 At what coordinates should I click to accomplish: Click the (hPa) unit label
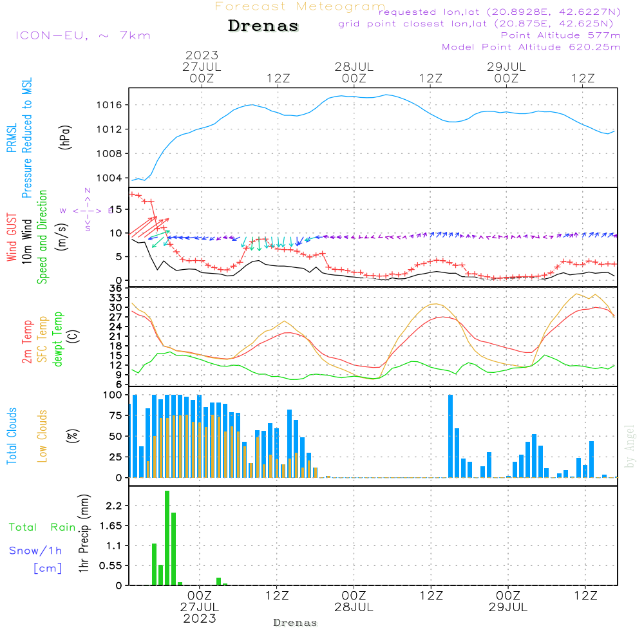65,137
